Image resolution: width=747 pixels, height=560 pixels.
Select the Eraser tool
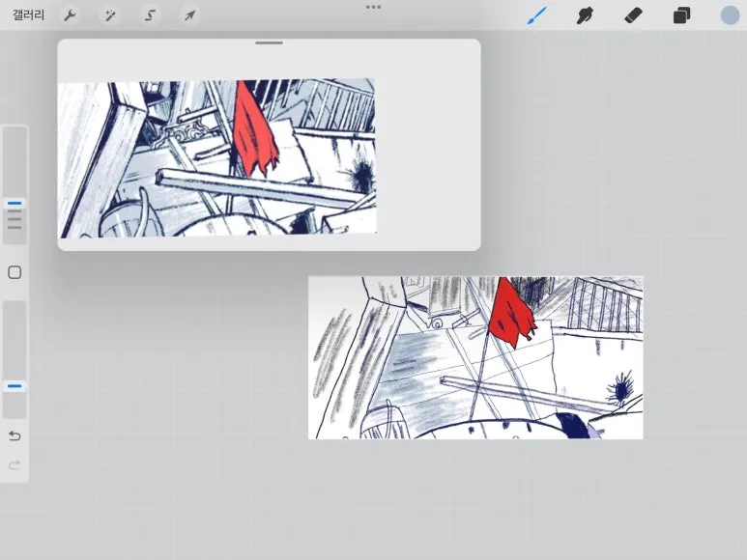tap(633, 15)
